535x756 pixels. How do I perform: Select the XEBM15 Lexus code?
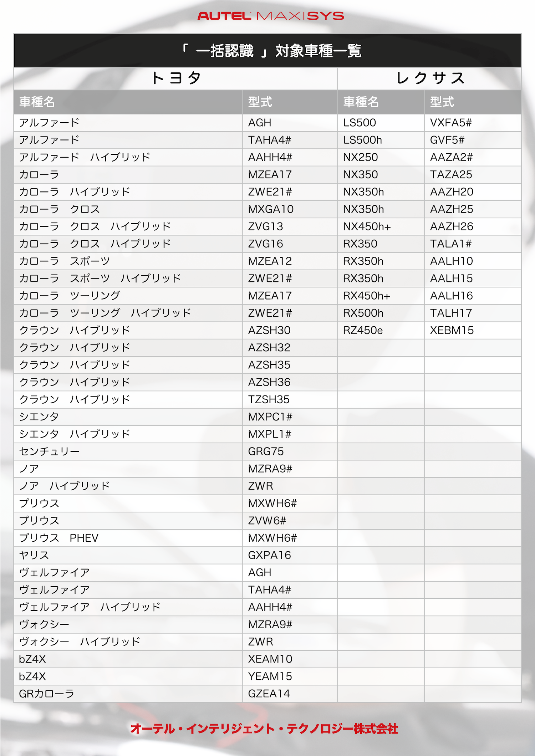click(452, 330)
